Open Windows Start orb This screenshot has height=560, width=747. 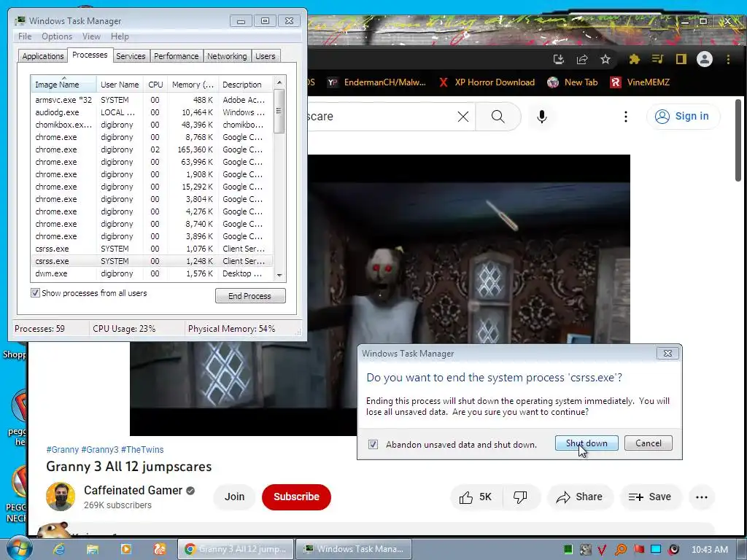pyautogui.click(x=20, y=548)
